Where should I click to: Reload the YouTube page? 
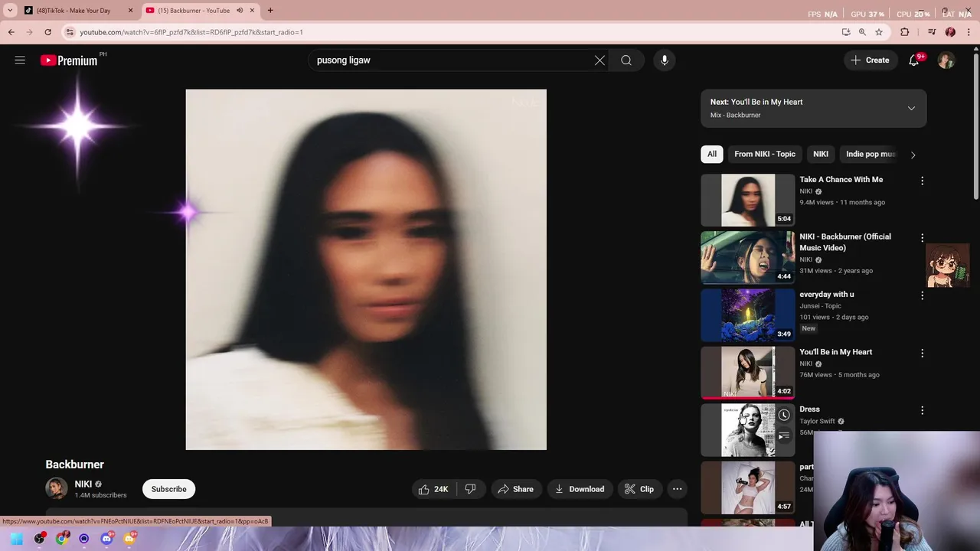tap(47, 32)
